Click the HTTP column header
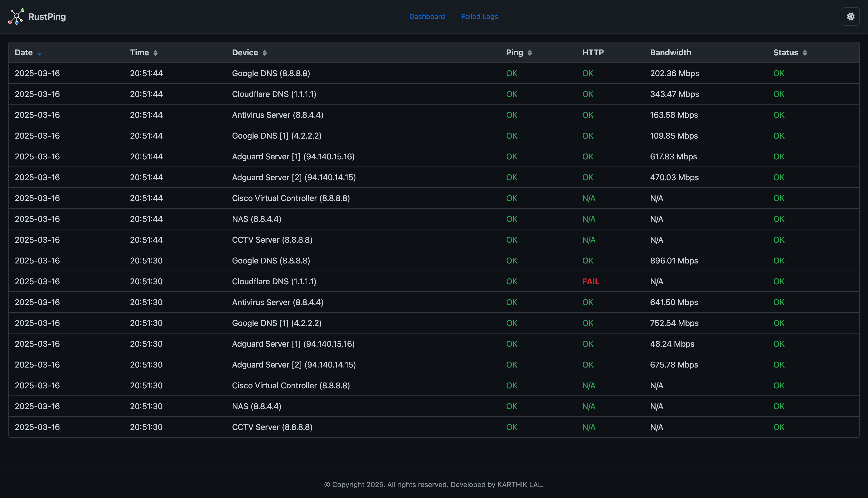The image size is (868, 498). (x=593, y=52)
